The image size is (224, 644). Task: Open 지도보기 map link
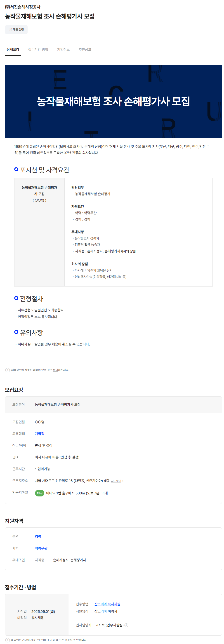pos(116,481)
